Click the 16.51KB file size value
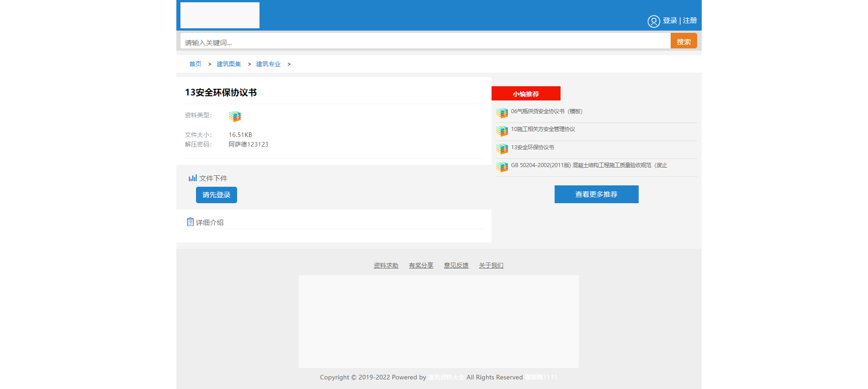This screenshot has height=389, width=868. click(x=240, y=135)
